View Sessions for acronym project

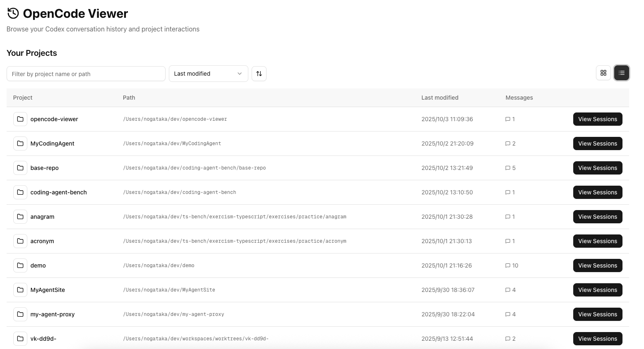point(598,241)
